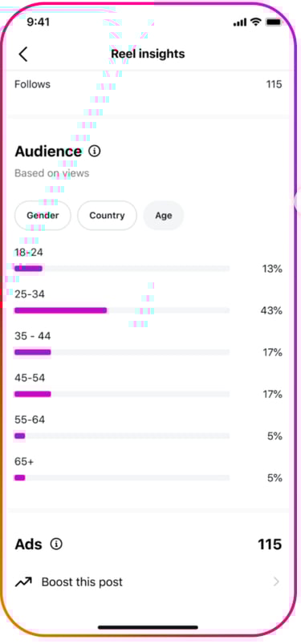Select the 25-34 age bar
The height and width of the screenshot is (644, 301).
(122, 310)
